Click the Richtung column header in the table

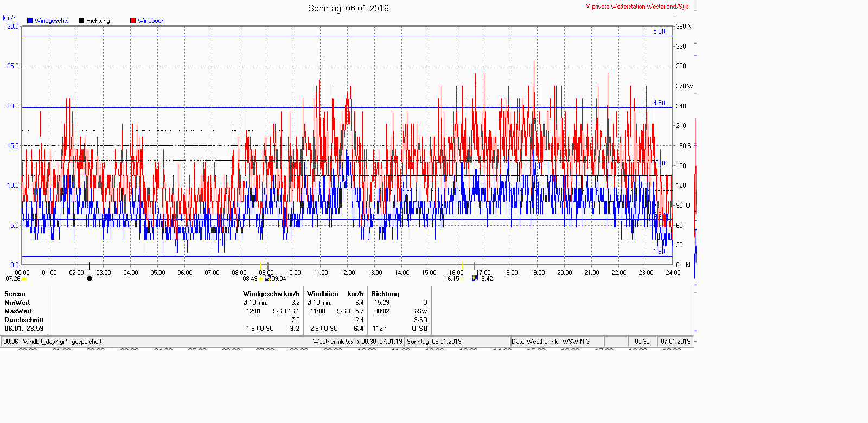point(385,294)
